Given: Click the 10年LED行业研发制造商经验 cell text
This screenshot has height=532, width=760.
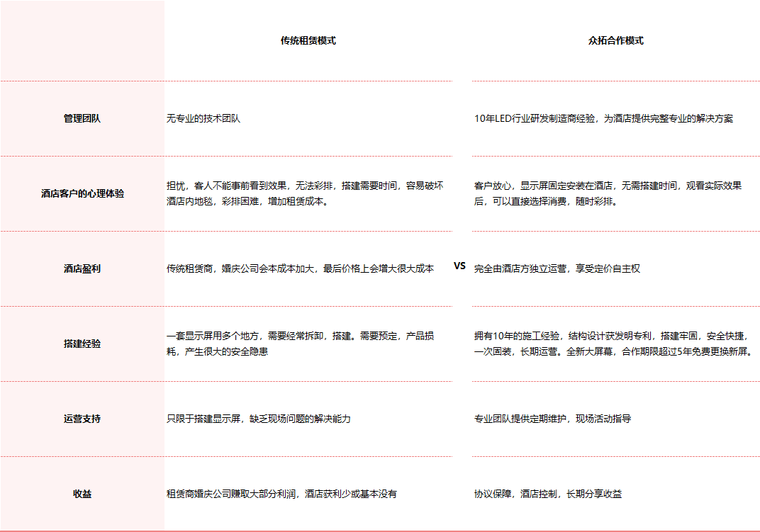Looking at the screenshot, I should pos(603,119).
